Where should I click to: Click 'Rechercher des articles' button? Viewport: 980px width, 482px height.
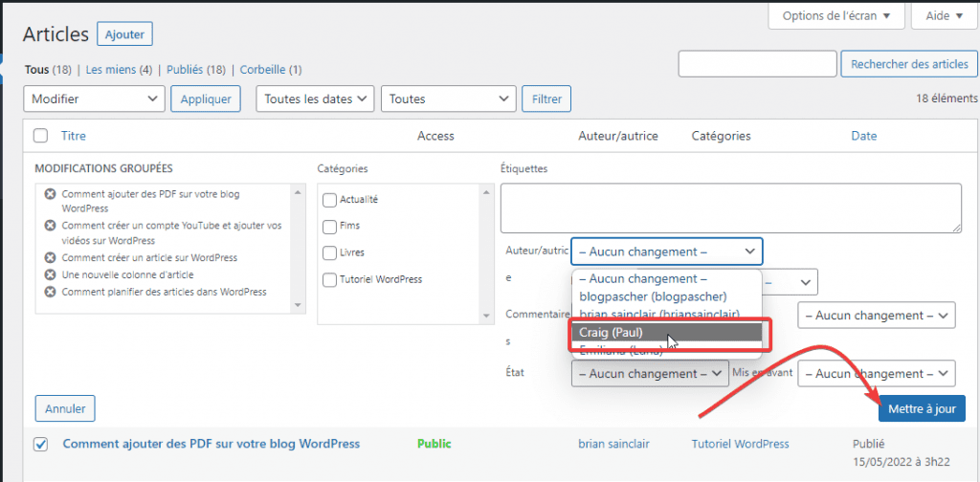(909, 64)
